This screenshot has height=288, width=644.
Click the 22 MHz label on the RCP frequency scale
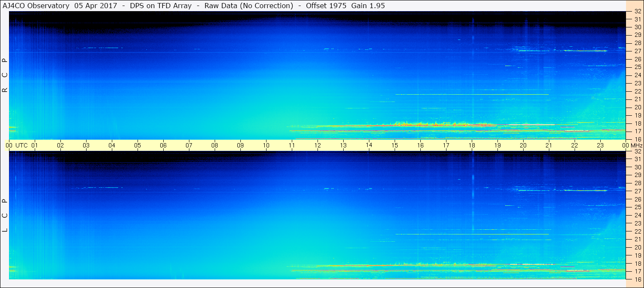click(637, 91)
